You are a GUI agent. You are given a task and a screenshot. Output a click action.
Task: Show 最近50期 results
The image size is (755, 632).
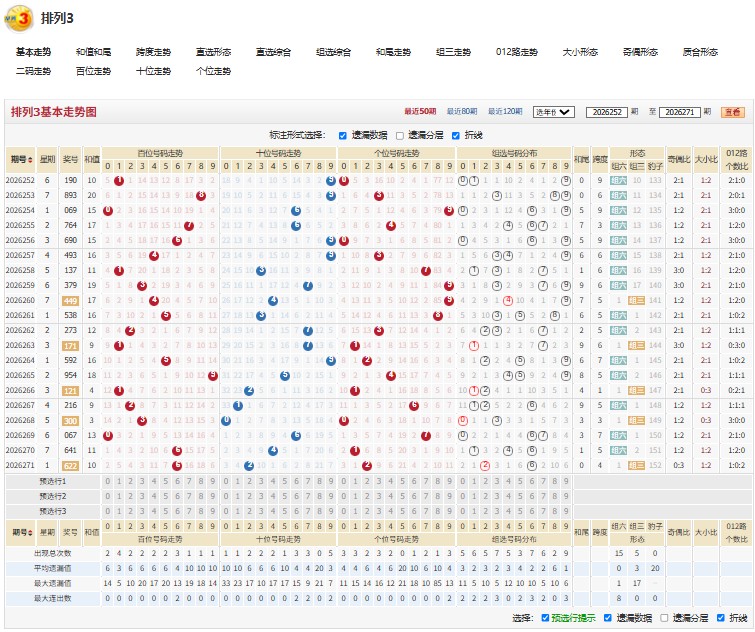pyautogui.click(x=420, y=112)
